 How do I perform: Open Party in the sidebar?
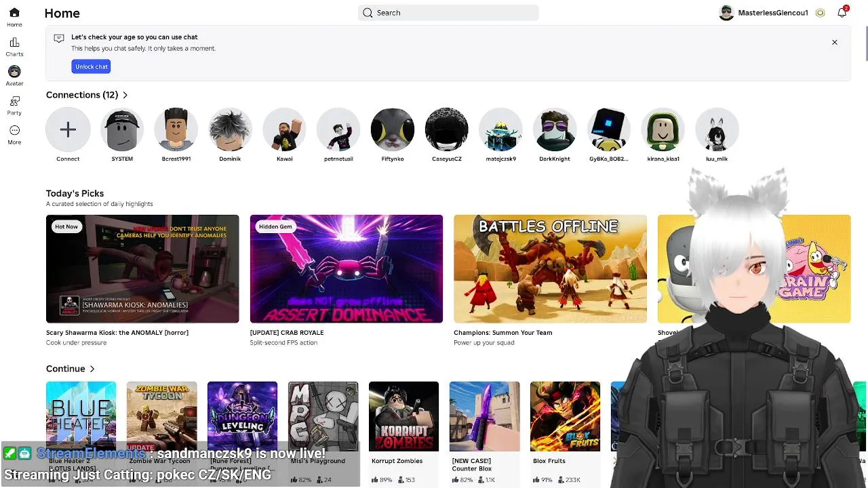pyautogui.click(x=14, y=106)
